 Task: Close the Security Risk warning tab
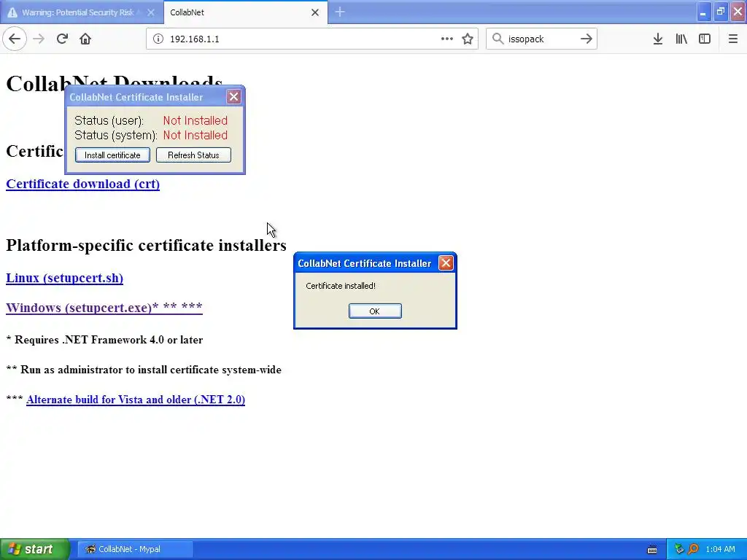(x=151, y=12)
